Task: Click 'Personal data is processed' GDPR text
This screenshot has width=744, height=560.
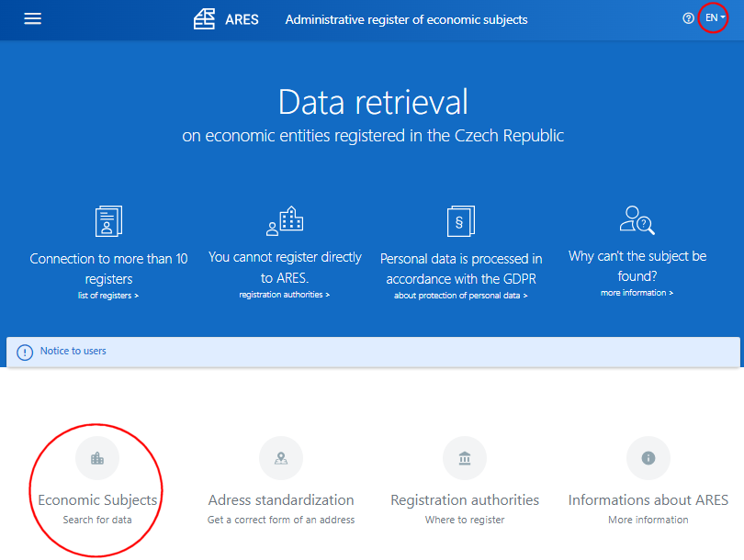Action: [x=461, y=268]
